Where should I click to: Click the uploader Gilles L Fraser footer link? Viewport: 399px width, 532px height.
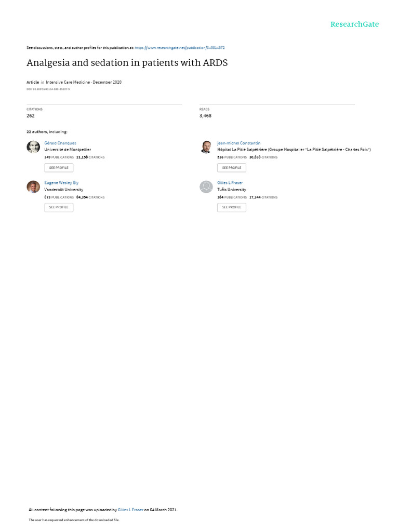(x=130, y=510)
